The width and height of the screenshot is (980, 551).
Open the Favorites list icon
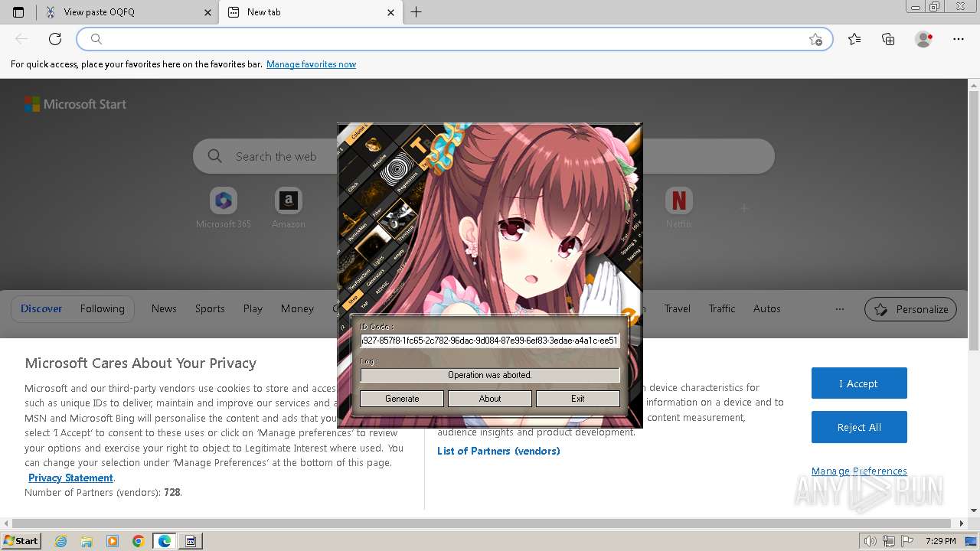[854, 39]
